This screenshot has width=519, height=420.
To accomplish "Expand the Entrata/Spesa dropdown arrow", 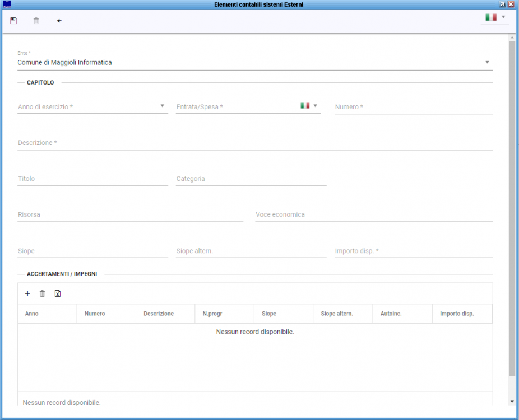I will [x=315, y=105].
